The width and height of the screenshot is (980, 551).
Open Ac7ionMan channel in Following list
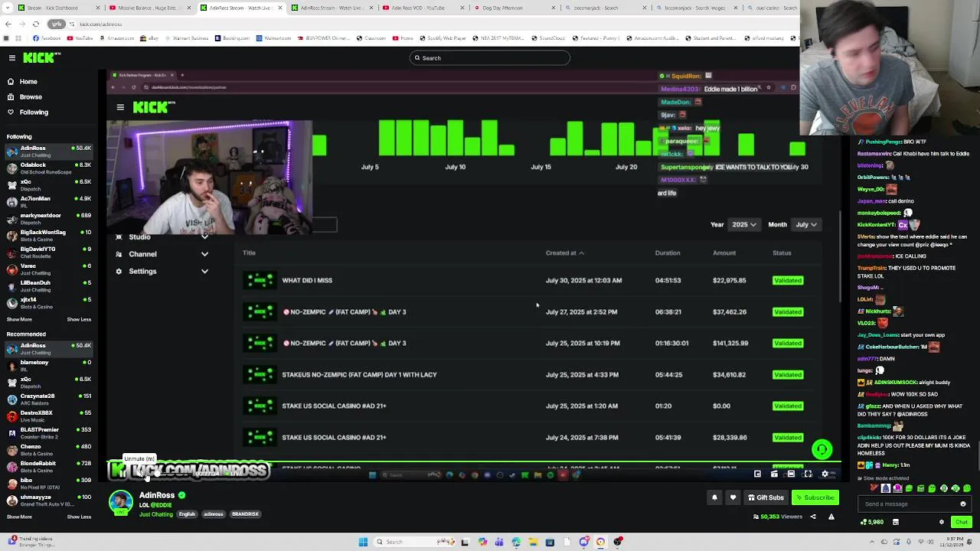point(47,201)
